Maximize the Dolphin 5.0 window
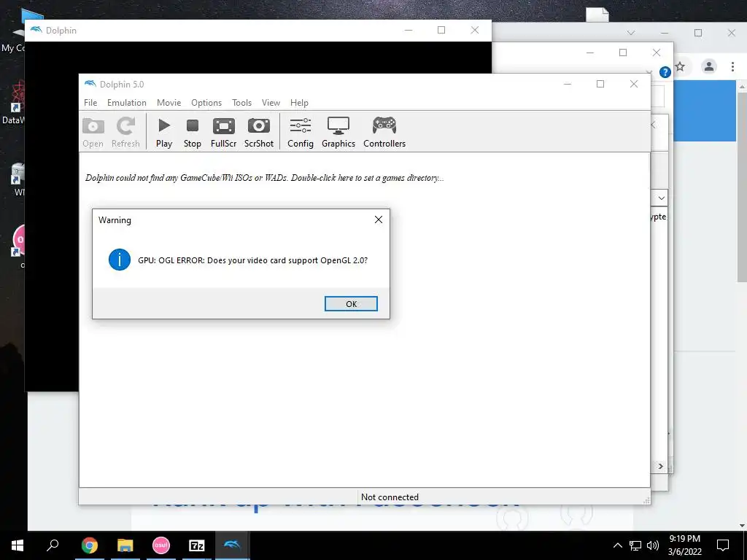This screenshot has height=560, width=747. pyautogui.click(x=600, y=84)
